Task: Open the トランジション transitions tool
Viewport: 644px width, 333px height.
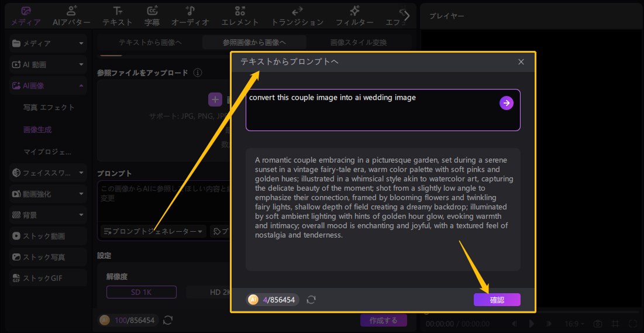Action: pyautogui.click(x=297, y=16)
